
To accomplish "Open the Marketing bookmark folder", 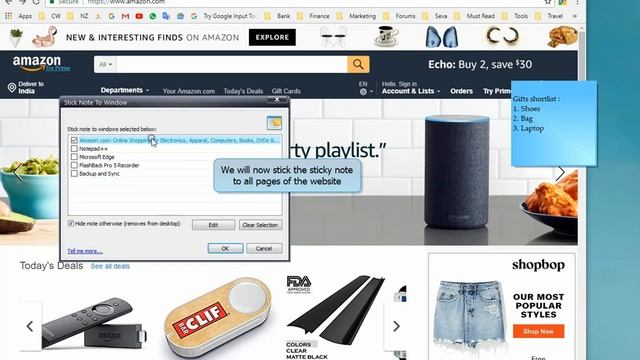I will 356,16.
